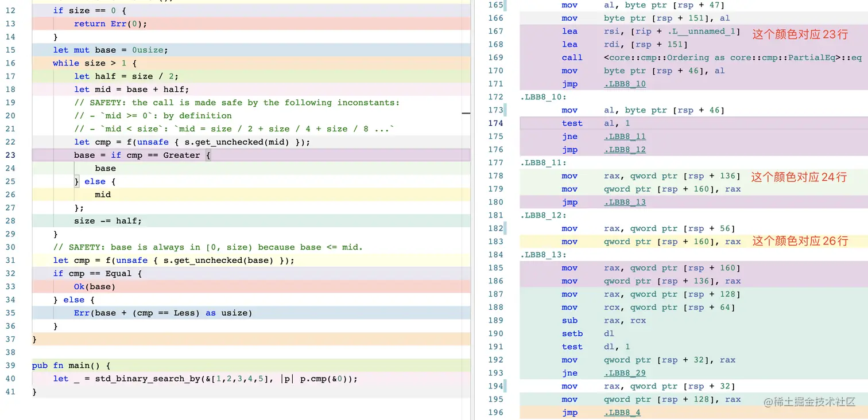Click the unsafe keyword on line 22
The height and width of the screenshot is (420, 868).
point(153,142)
